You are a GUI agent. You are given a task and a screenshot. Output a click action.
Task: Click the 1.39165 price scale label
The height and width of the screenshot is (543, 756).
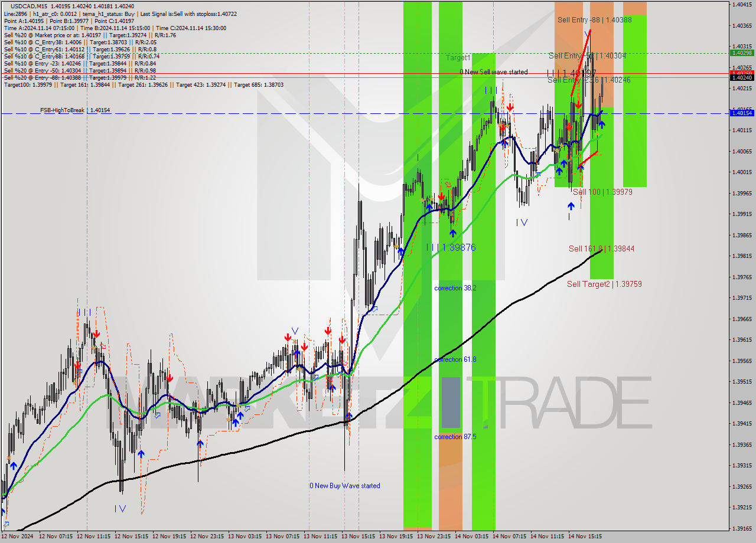click(742, 528)
